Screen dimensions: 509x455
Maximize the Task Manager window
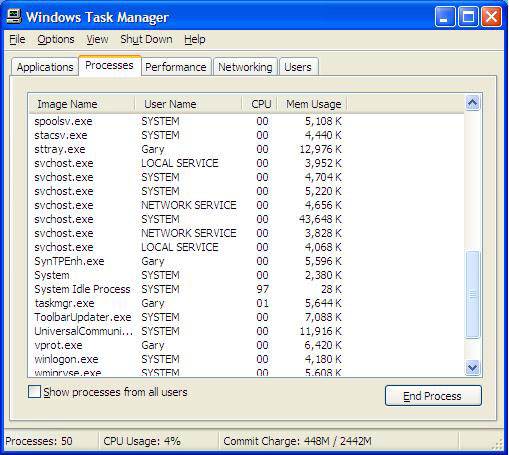(x=468, y=16)
